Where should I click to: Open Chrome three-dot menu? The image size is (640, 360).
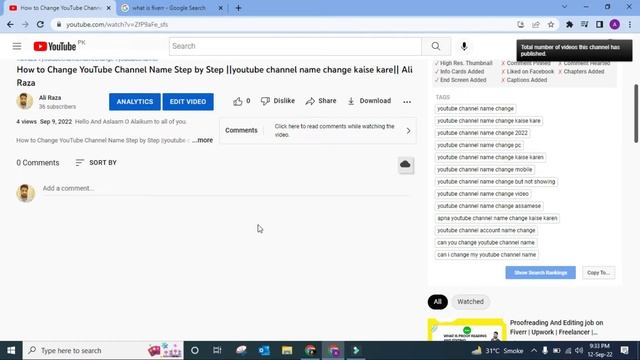click(630, 24)
